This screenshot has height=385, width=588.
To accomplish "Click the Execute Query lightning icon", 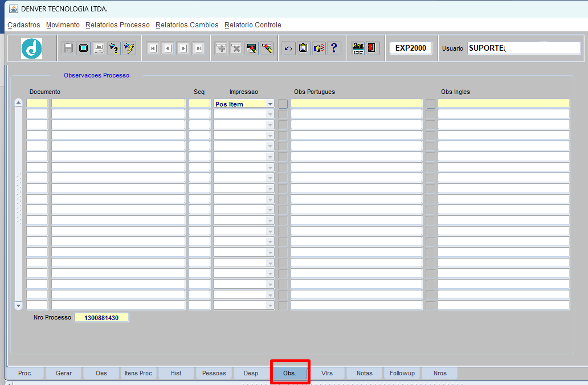I will coord(129,48).
